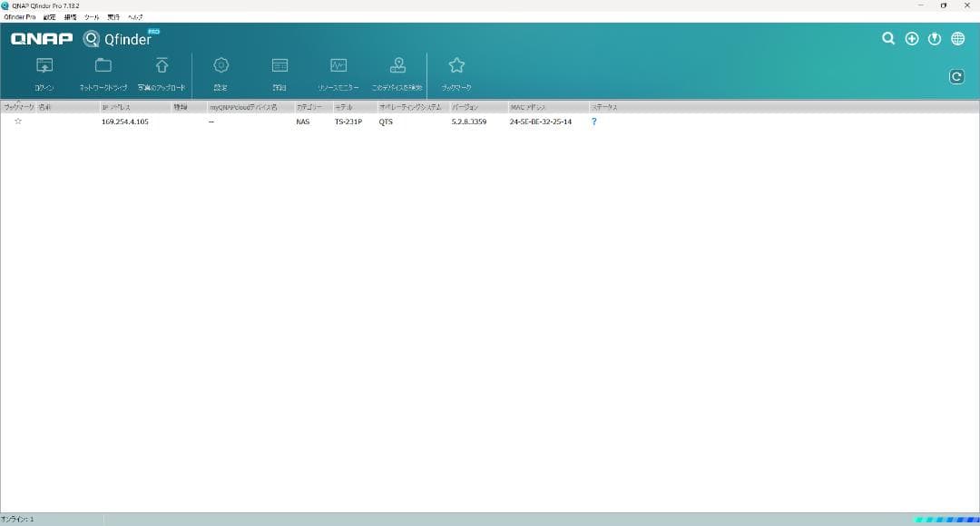Image resolution: width=980 pixels, height=526 pixels.
Task: Click the Login (ログイン) toolbar icon
Action: [x=44, y=66]
